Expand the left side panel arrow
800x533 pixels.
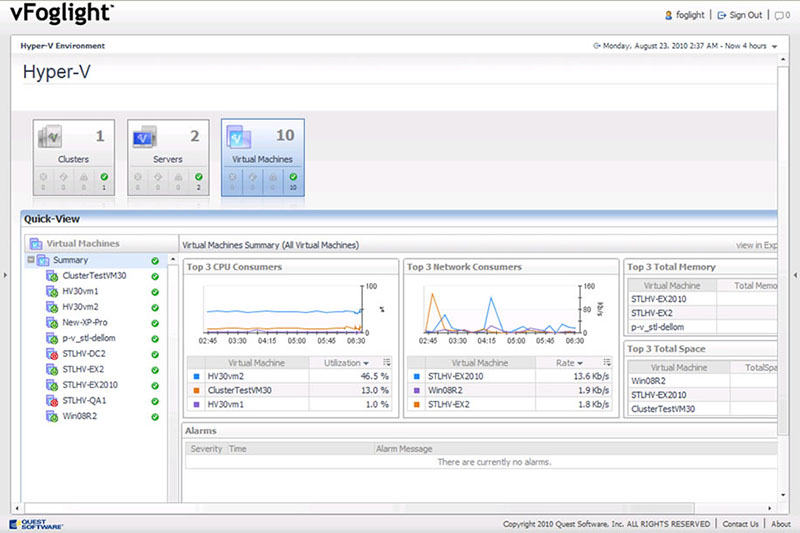5,275
